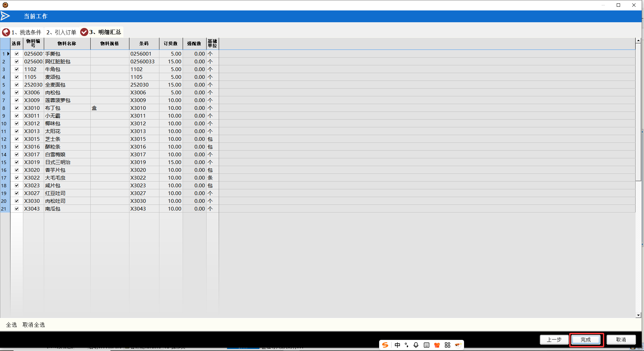
Task: Go to step 1、挑选条件 tab
Action: pyautogui.click(x=22, y=32)
